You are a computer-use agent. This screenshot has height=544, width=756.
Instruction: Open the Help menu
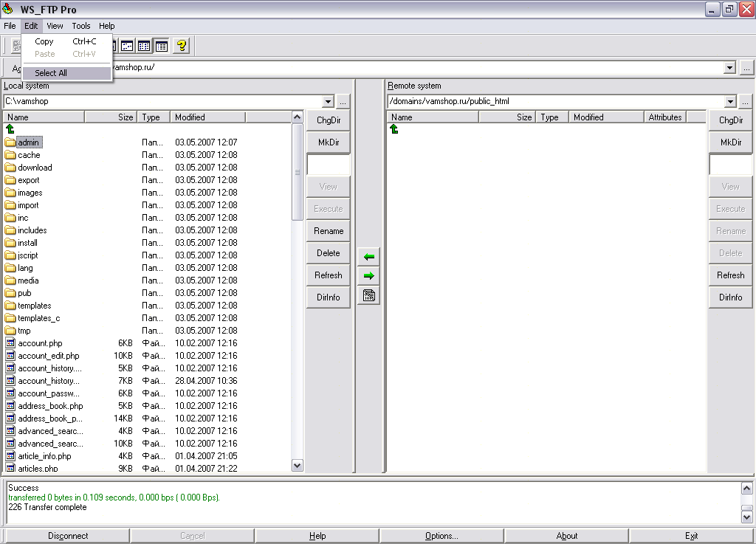(x=106, y=26)
